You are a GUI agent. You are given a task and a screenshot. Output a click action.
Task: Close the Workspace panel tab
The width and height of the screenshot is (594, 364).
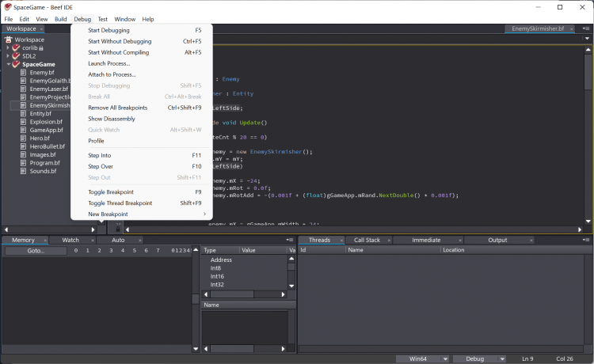click(41, 28)
